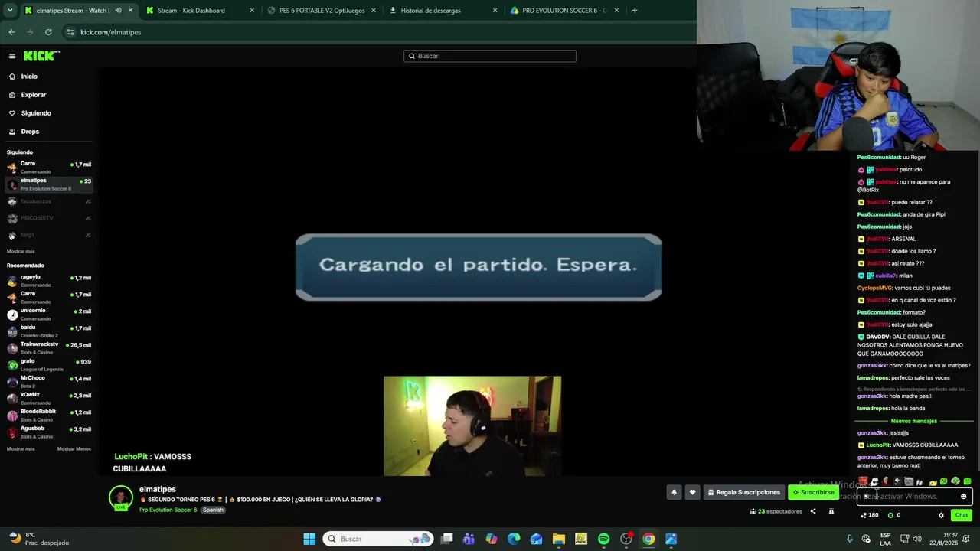Image resolution: width=980 pixels, height=551 pixels.
Task: Send message with green Chat button
Action: click(x=962, y=515)
